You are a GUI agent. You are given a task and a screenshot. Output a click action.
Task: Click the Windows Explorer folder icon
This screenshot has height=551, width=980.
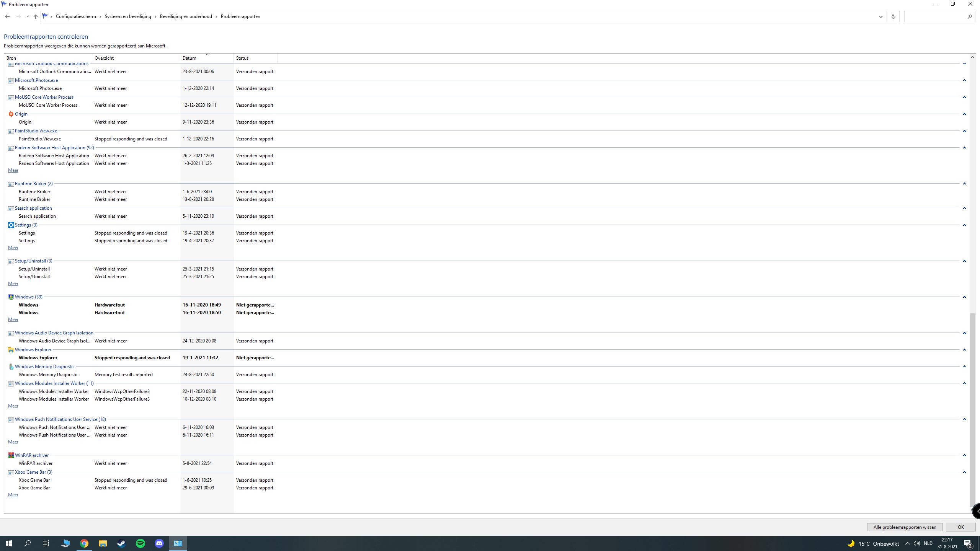pos(11,350)
